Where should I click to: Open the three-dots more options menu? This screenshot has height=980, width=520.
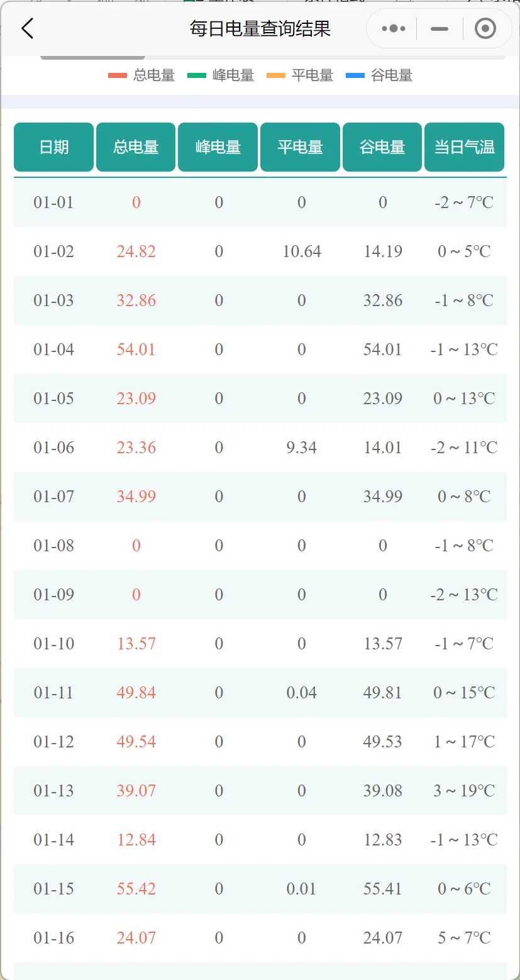[394, 28]
